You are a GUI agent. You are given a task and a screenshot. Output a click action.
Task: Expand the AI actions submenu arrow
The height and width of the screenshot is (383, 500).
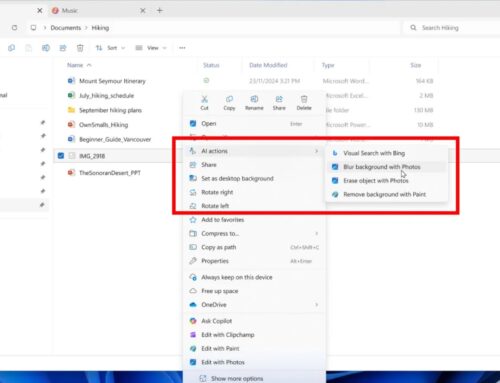point(316,151)
